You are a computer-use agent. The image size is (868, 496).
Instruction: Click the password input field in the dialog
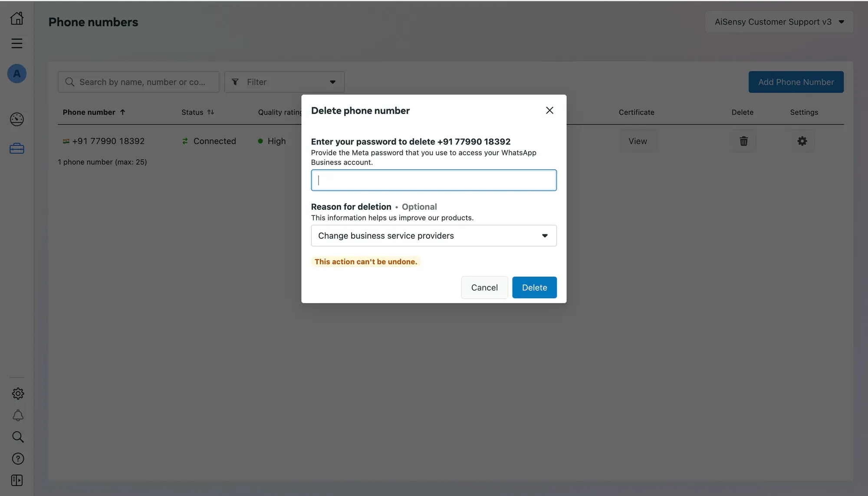434,180
